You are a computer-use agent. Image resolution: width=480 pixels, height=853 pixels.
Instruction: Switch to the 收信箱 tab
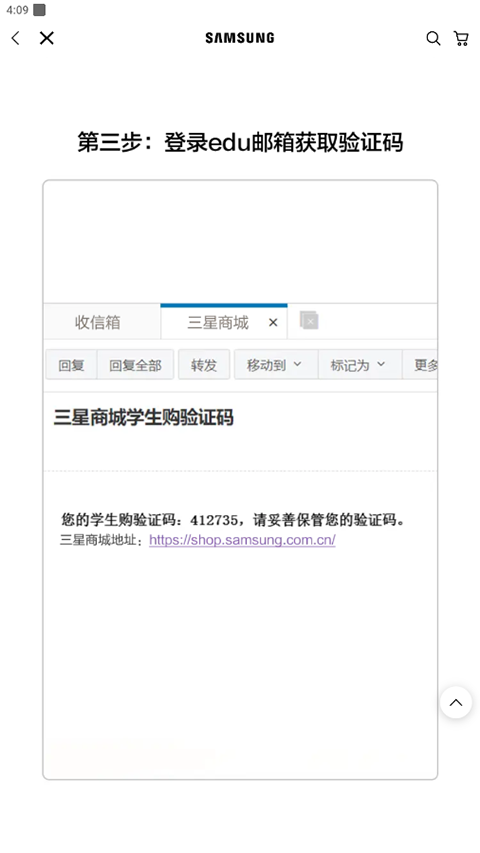97,323
